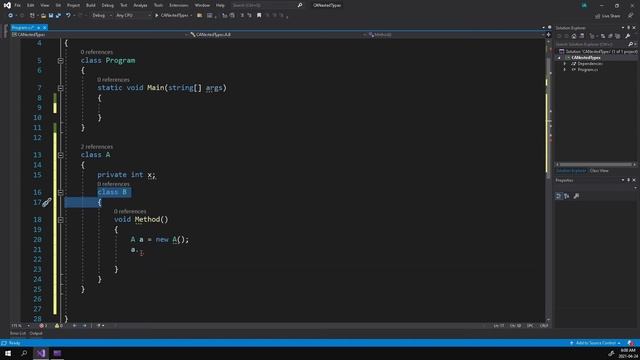
Task: Collapse the class Program outline region
Action: 60,60
